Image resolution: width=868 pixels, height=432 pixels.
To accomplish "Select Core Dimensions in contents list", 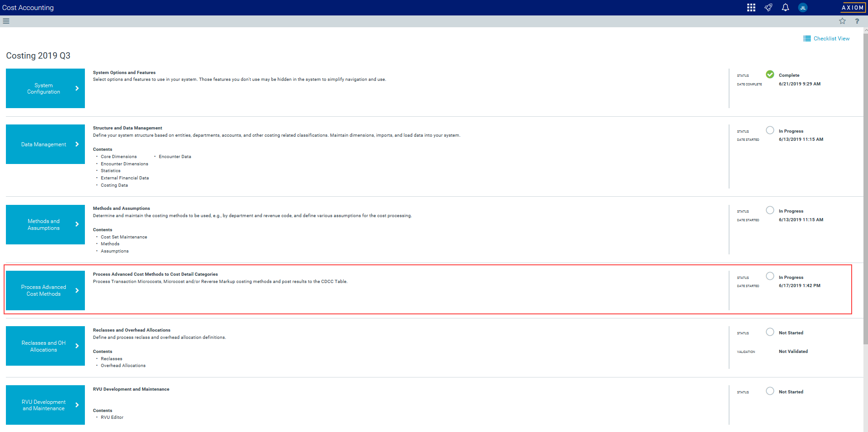I will point(118,157).
